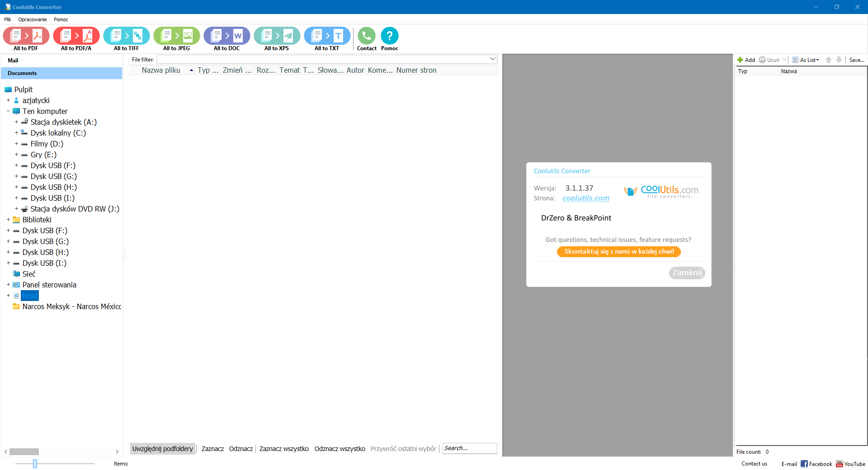Image resolution: width=868 pixels, height=470 pixels.
Task: Pick the All to XPS converter icon
Action: [277, 36]
